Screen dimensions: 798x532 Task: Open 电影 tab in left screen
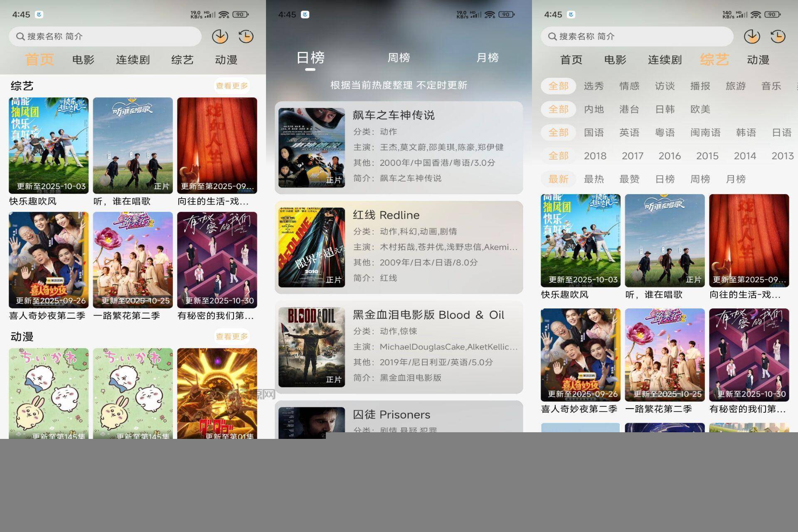[x=83, y=60]
